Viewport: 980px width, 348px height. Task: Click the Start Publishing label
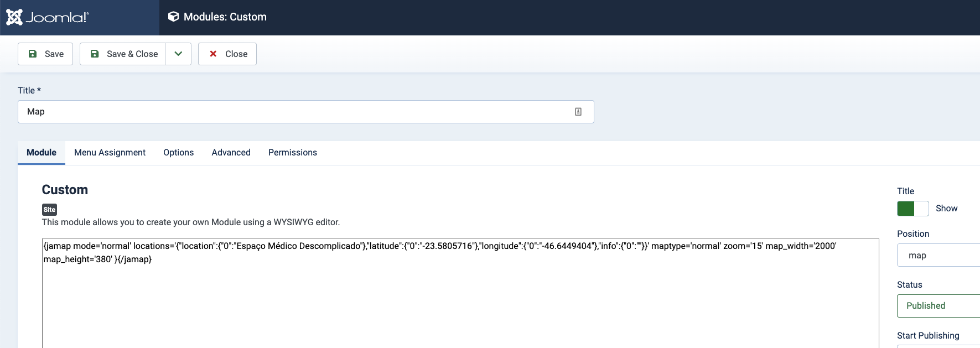pos(928,335)
